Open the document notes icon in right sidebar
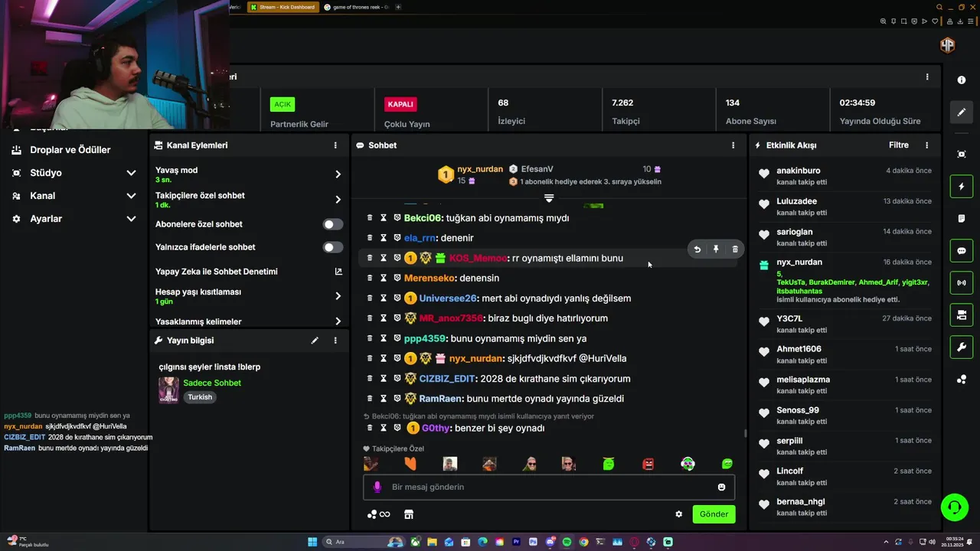 pos(962,219)
